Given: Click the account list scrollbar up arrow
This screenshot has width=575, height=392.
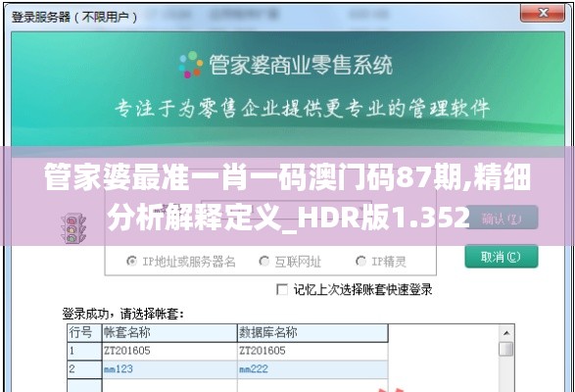Looking at the screenshot, I should point(506,333).
